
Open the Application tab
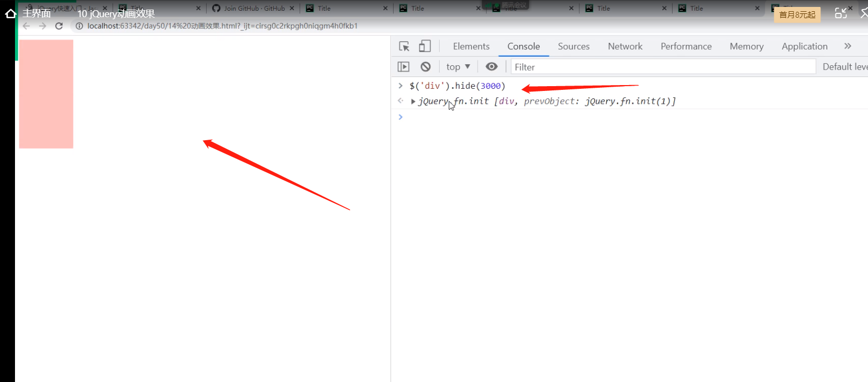click(804, 47)
